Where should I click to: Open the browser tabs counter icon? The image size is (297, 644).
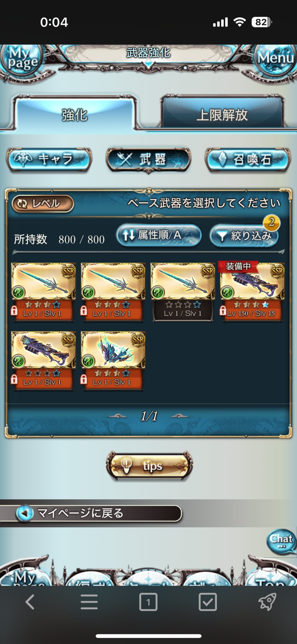(x=148, y=602)
